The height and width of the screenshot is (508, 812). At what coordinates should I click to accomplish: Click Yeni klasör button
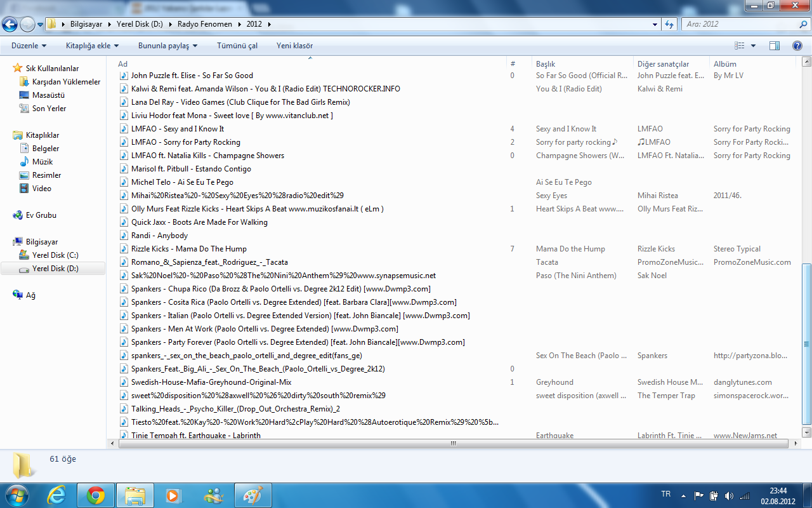point(294,46)
